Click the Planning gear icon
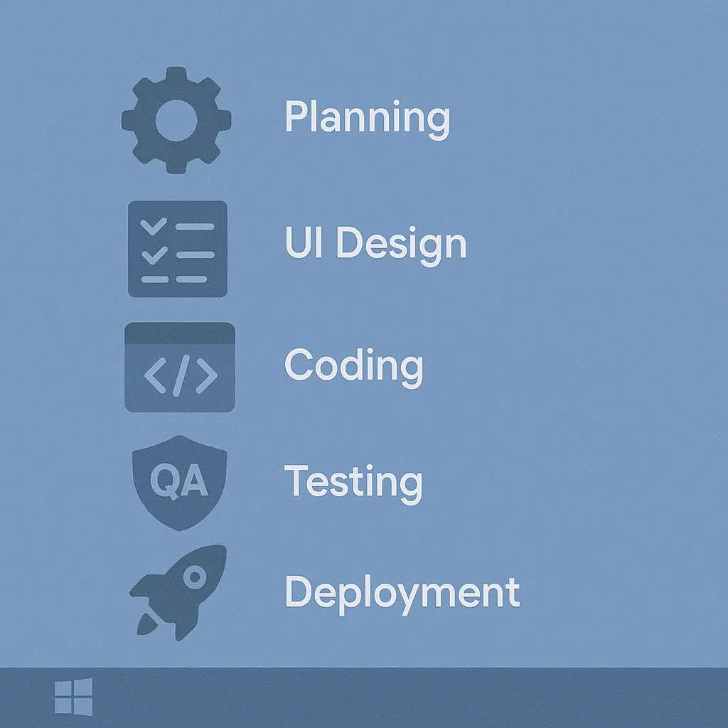This screenshot has height=728, width=728. [176, 119]
